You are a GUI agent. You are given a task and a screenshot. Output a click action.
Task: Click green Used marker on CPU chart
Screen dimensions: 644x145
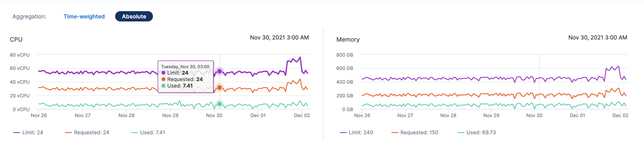220,104
